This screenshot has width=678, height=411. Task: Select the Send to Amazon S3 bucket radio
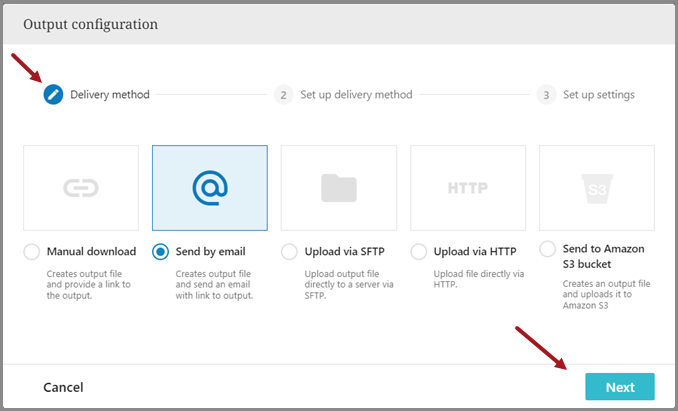click(x=548, y=248)
